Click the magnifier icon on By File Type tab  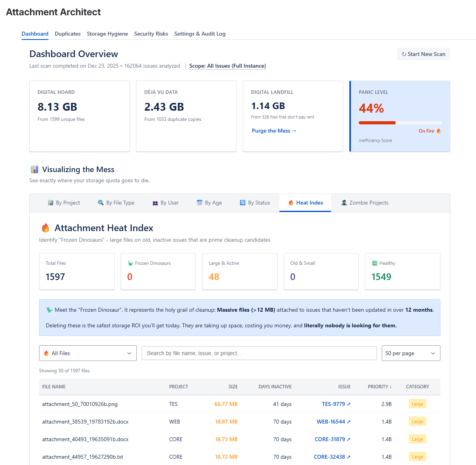pos(100,203)
